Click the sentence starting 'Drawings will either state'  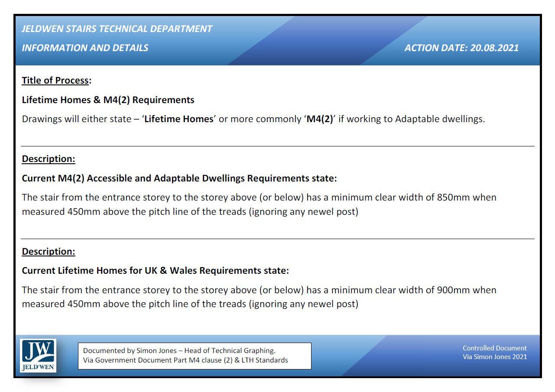pos(253,119)
